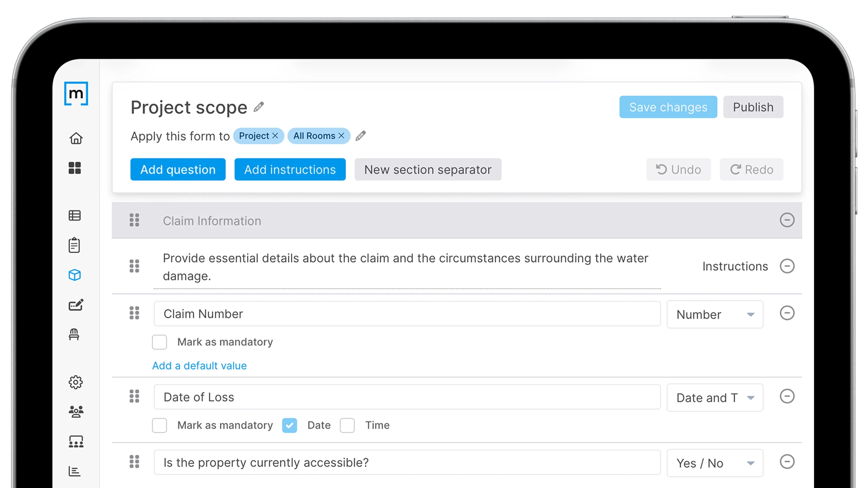This screenshot has width=868, height=488.
Task: Open the settings gear in sidebar
Action: click(x=75, y=382)
